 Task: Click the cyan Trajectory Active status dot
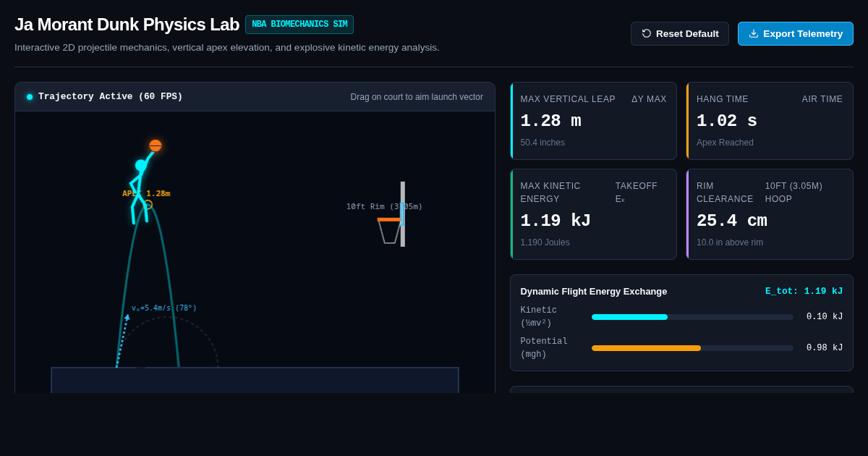click(30, 97)
